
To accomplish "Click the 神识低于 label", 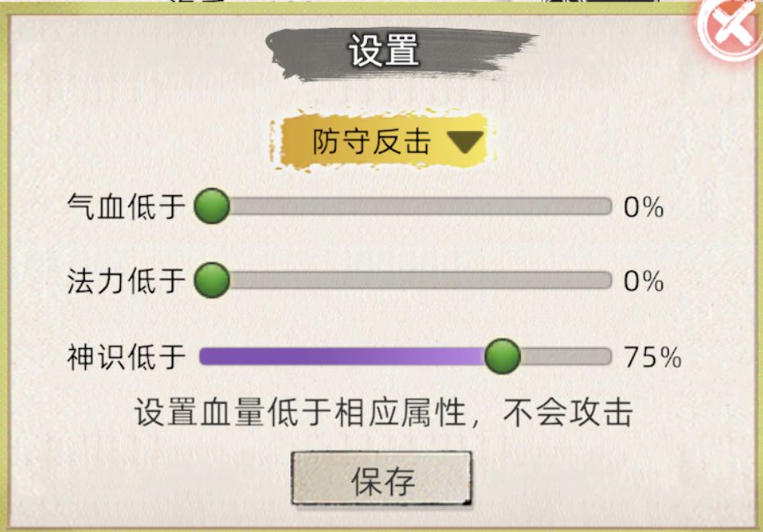I will click(127, 356).
